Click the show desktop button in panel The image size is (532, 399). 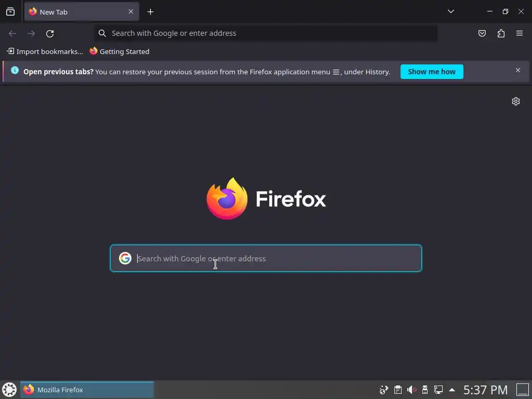tap(523, 390)
